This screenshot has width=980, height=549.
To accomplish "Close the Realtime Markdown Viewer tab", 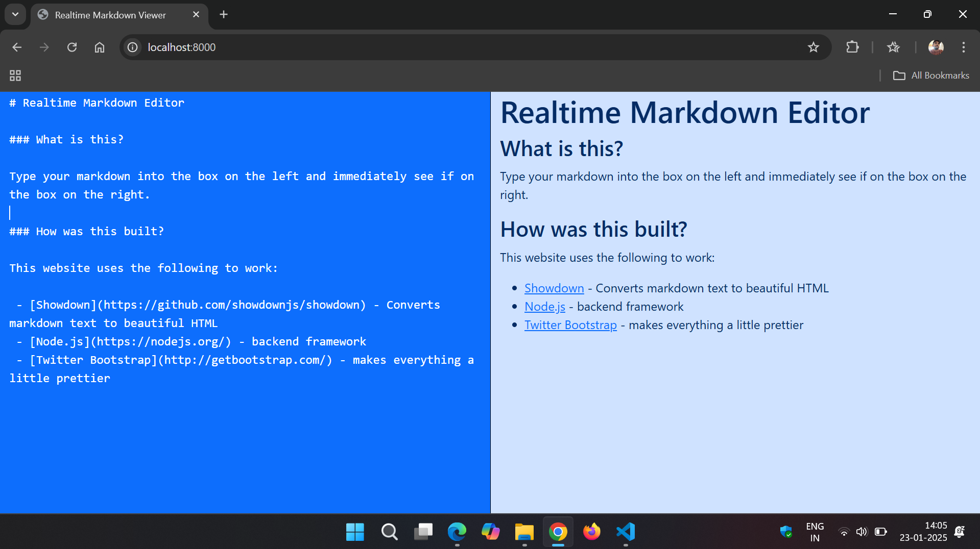I will pos(196,14).
